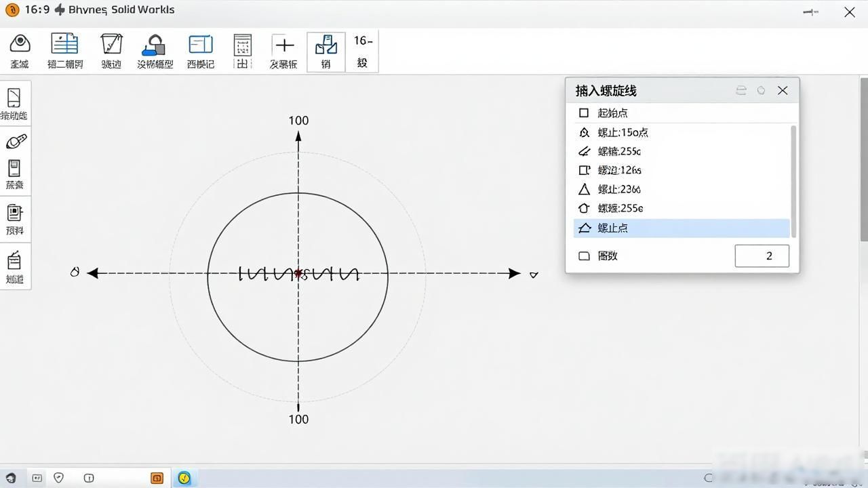The image size is (868, 488).
Task: Click the phone-shaped icon at top of left sidebar
Action: tap(14, 98)
